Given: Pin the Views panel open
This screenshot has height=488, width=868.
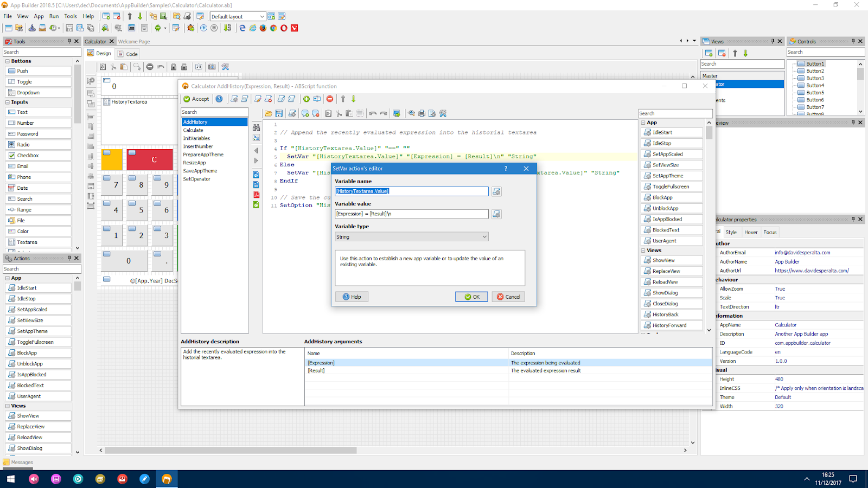Looking at the screenshot, I should (773, 41).
